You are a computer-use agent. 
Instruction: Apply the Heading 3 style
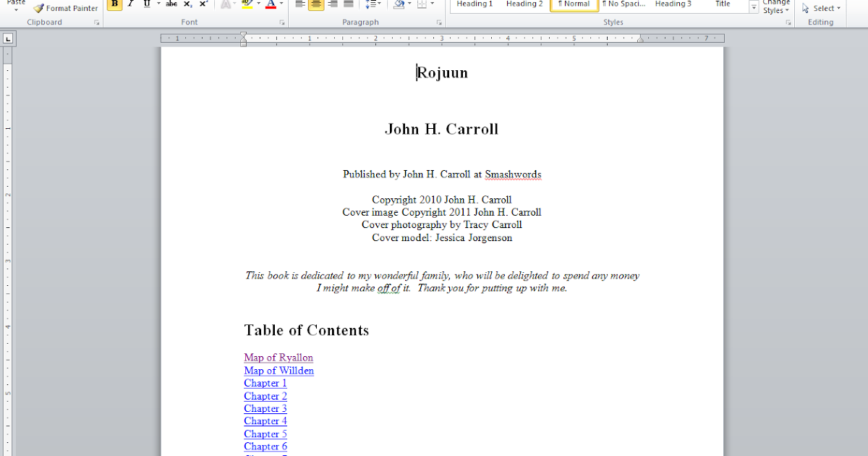click(x=673, y=4)
